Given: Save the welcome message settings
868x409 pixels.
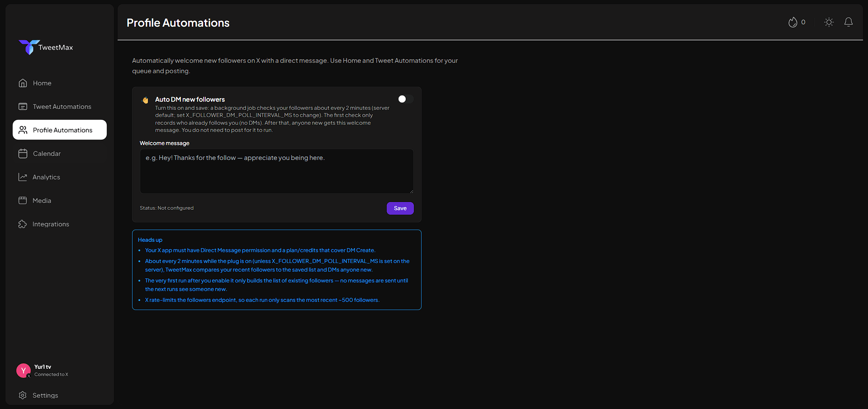Looking at the screenshot, I should coord(400,208).
